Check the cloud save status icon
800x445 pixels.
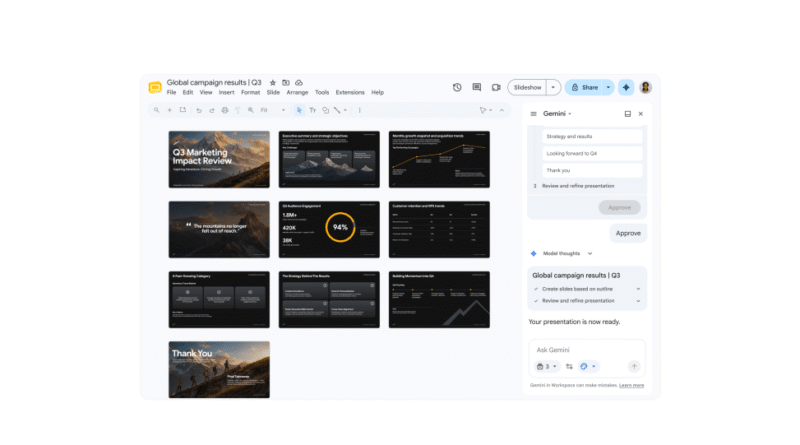click(299, 83)
